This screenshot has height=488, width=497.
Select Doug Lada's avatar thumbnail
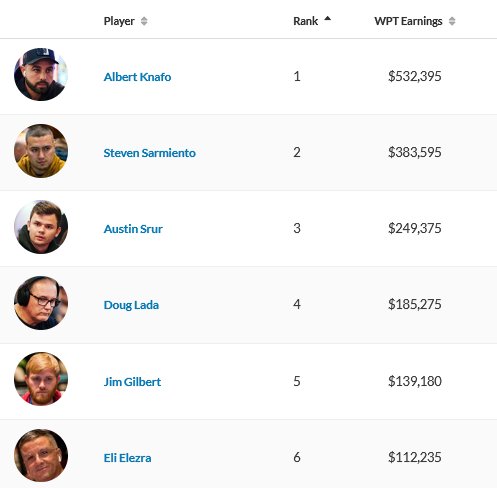(41, 303)
